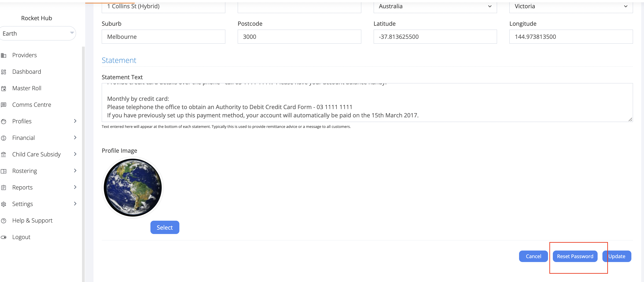
Task: Expand the Financial submenu chevron
Action: pos(75,138)
